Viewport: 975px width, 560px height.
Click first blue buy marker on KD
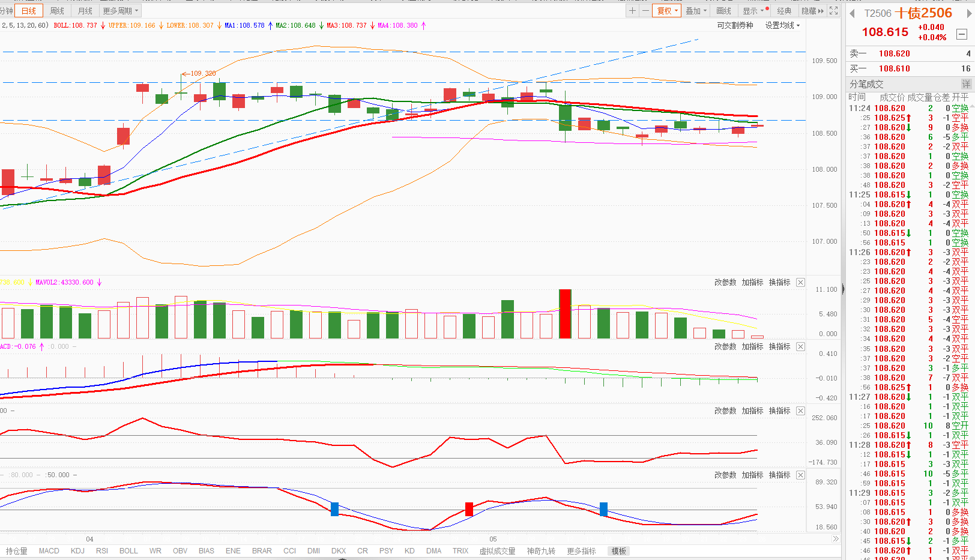pos(334,510)
